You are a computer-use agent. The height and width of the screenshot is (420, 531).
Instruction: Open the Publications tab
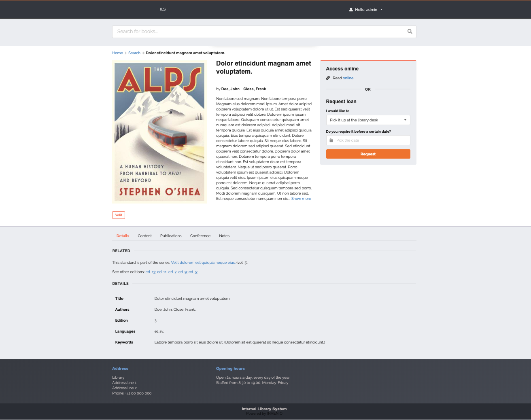pos(171,236)
